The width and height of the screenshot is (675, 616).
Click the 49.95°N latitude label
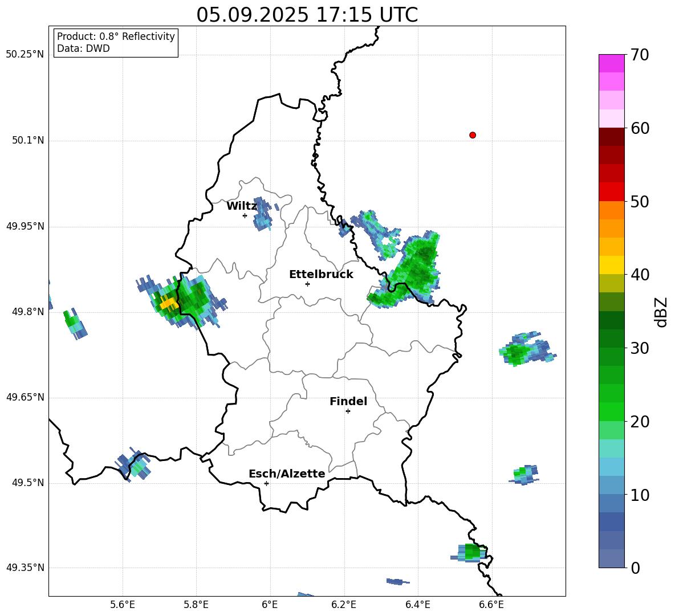[25, 226]
